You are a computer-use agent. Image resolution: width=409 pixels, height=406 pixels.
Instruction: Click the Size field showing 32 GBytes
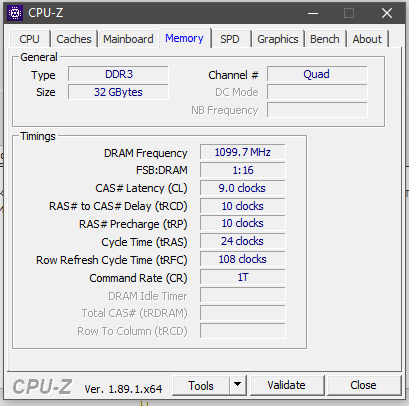(x=118, y=92)
